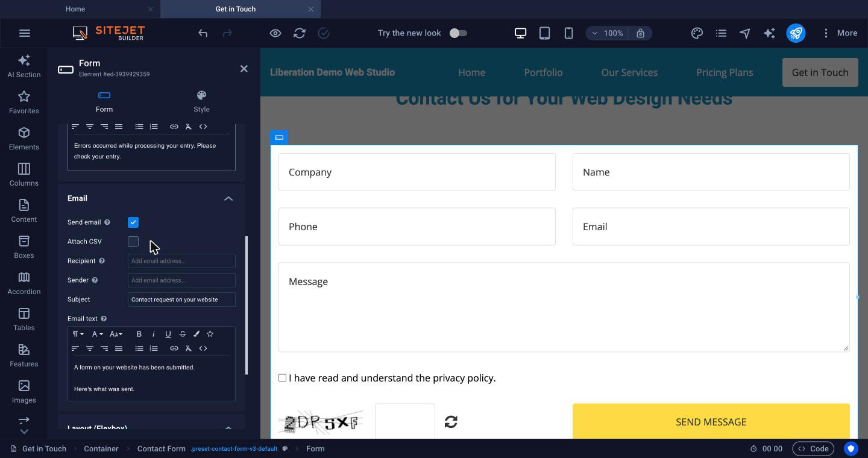868x458 pixels.
Task: Click the Recipient email address field
Action: 181,261
